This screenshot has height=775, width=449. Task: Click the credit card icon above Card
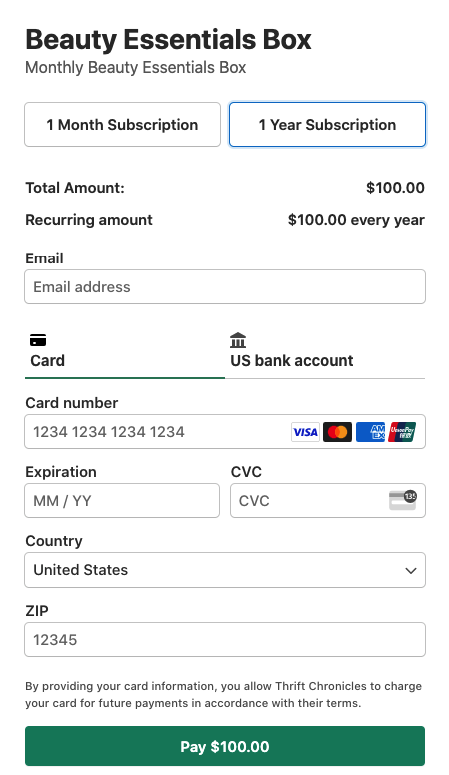(x=38, y=340)
